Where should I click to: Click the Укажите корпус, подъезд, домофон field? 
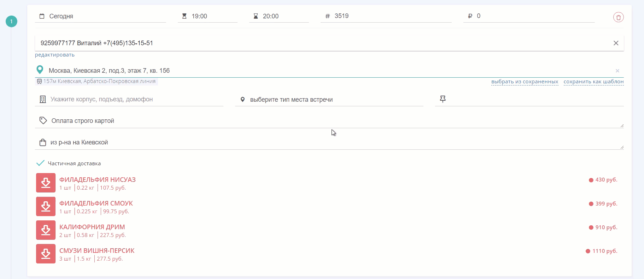pos(129,99)
